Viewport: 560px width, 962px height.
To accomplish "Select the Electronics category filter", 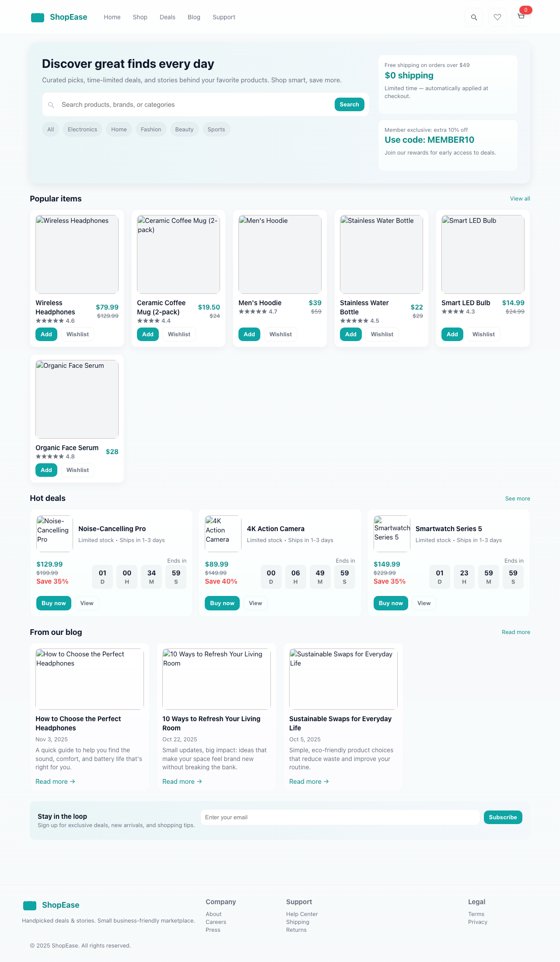I will (82, 129).
